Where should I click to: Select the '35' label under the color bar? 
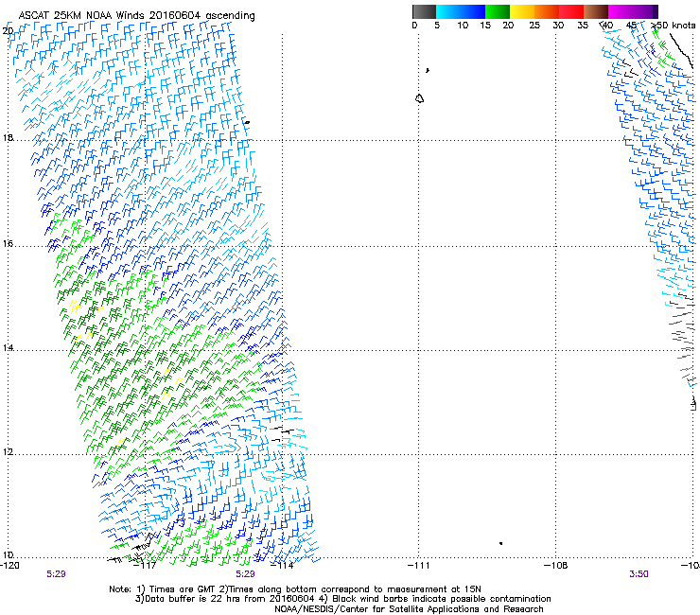coord(583,25)
